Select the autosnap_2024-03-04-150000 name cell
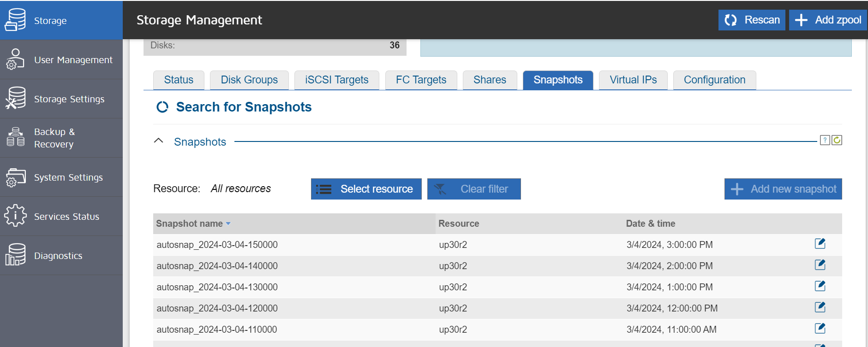 217,245
